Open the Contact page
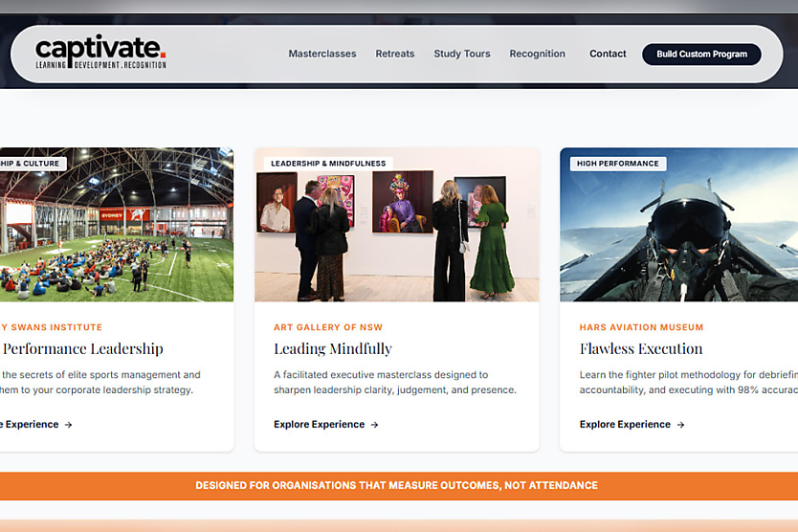798x532 pixels. (608, 54)
